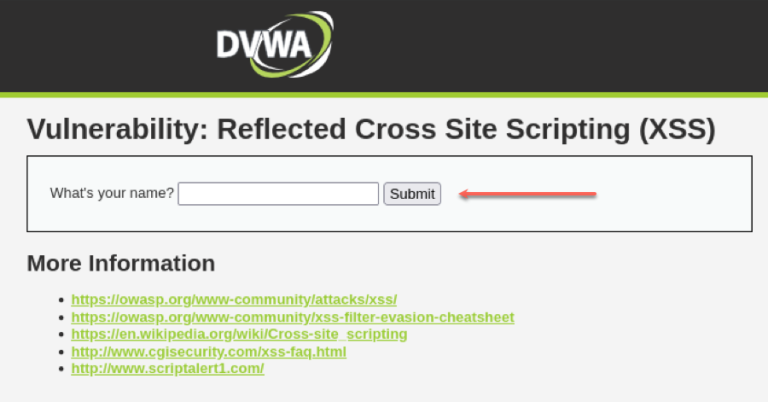Focus the "What's your name?" text field
This screenshot has width=768, height=402.
(x=278, y=194)
